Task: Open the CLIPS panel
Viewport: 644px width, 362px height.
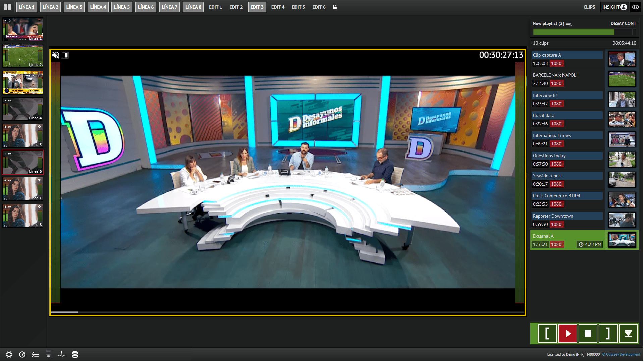Action: click(x=589, y=7)
